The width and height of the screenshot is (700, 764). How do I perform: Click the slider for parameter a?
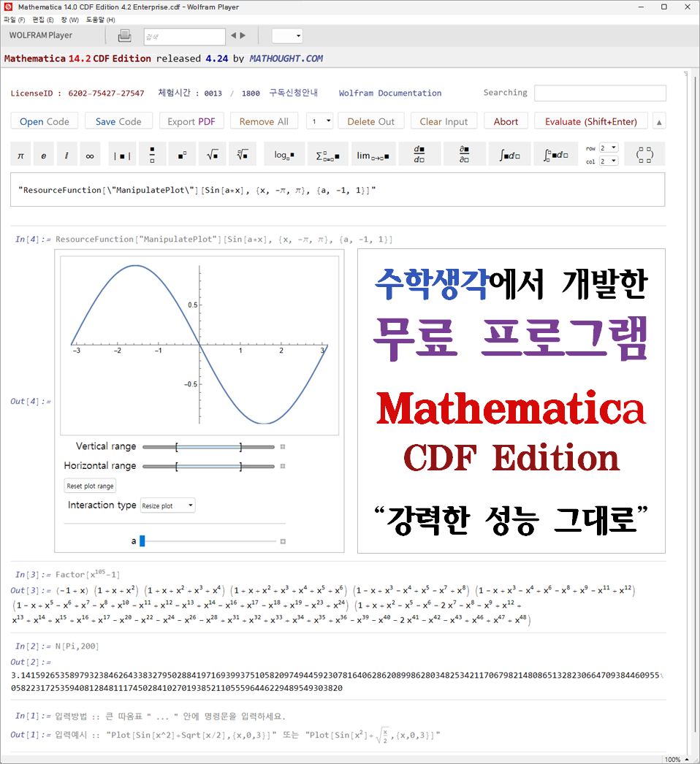coord(210,541)
